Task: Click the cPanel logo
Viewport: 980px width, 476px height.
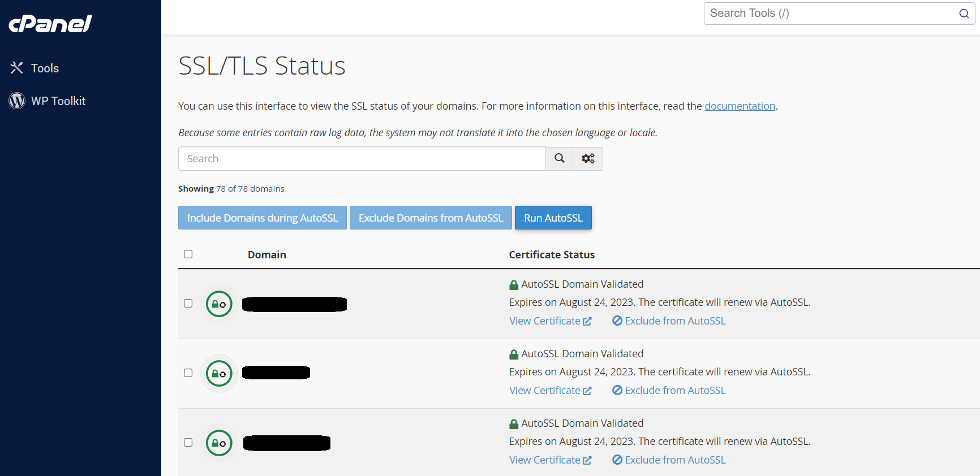Action: pyautogui.click(x=50, y=23)
